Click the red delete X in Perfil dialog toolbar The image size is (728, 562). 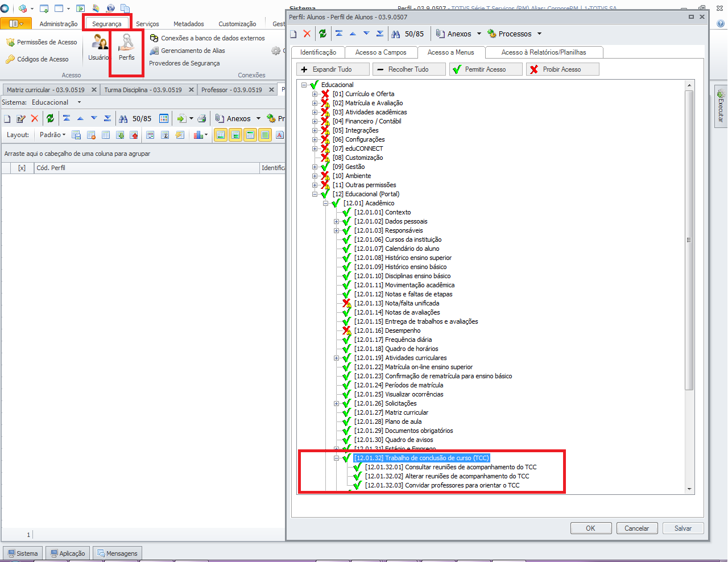tap(307, 34)
